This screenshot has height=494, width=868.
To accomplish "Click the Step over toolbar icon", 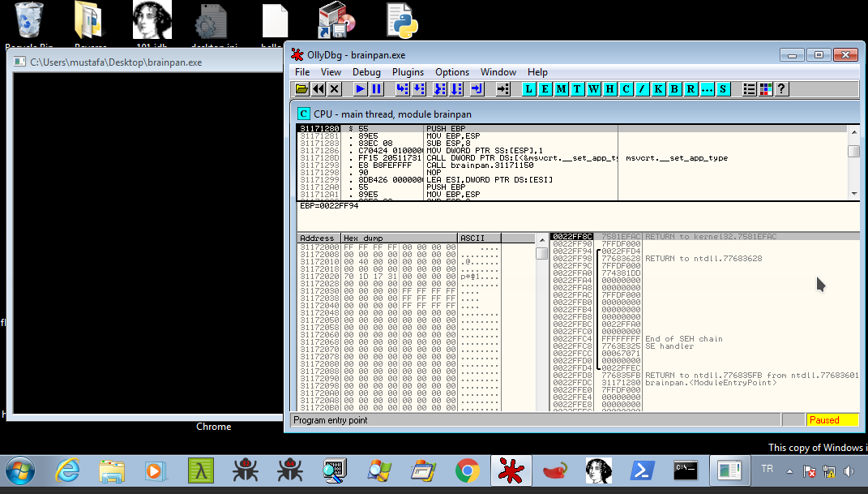I will click(419, 89).
